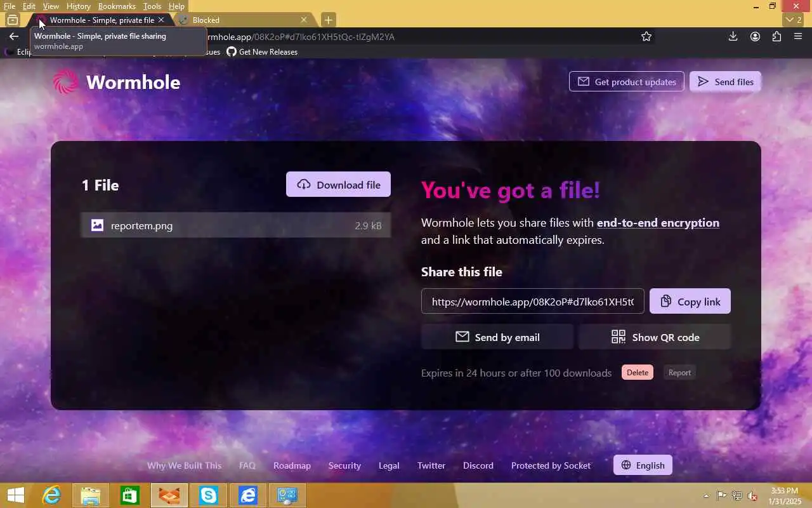Screen dimensions: 812x508
Task: Click the Download file button
Action: click(338, 184)
